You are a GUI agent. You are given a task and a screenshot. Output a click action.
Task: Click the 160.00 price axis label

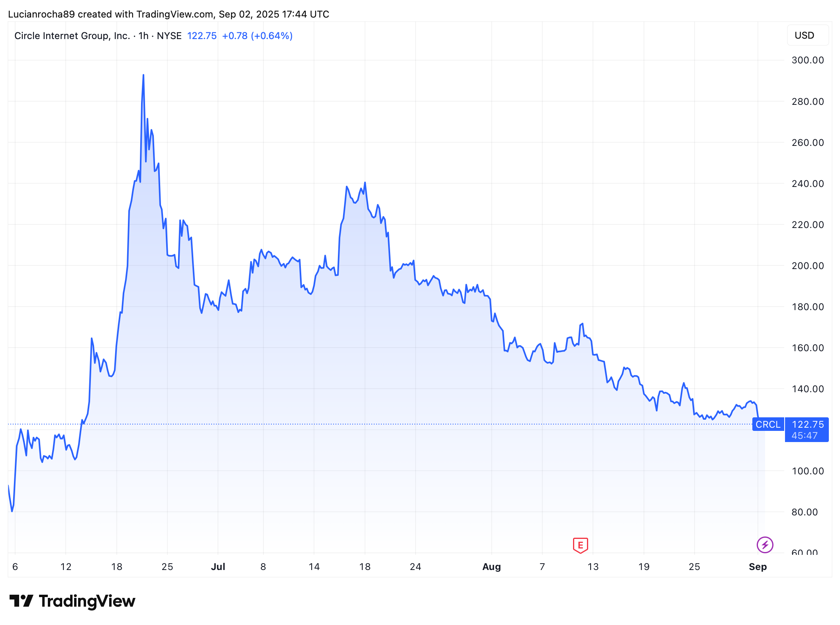pos(807,348)
